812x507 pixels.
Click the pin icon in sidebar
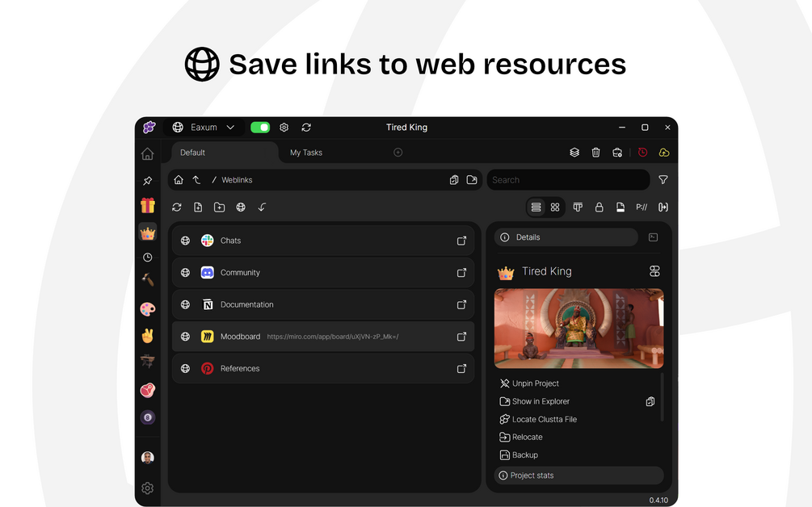coord(148,181)
